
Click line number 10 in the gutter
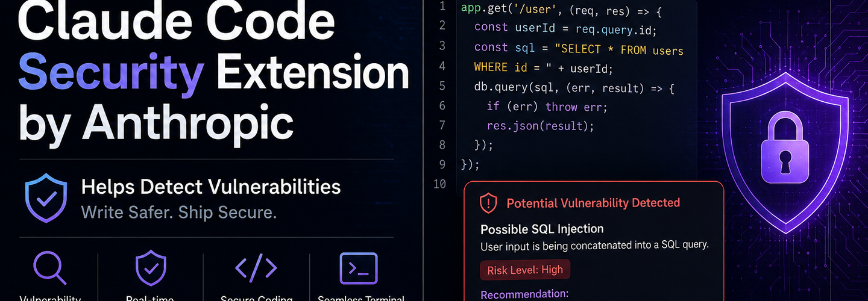[439, 184]
